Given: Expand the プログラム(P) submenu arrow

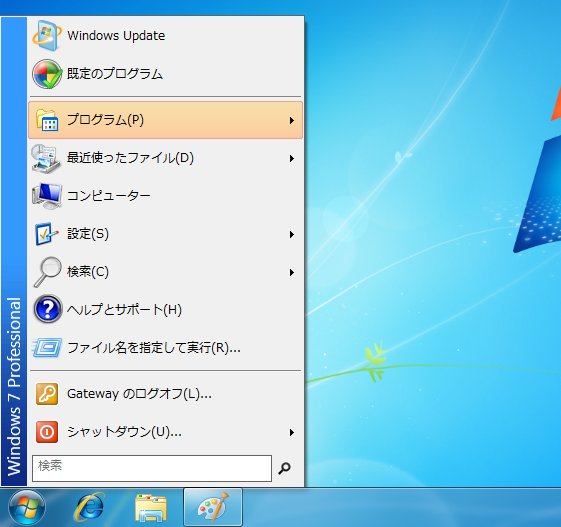Looking at the screenshot, I should click(x=292, y=121).
